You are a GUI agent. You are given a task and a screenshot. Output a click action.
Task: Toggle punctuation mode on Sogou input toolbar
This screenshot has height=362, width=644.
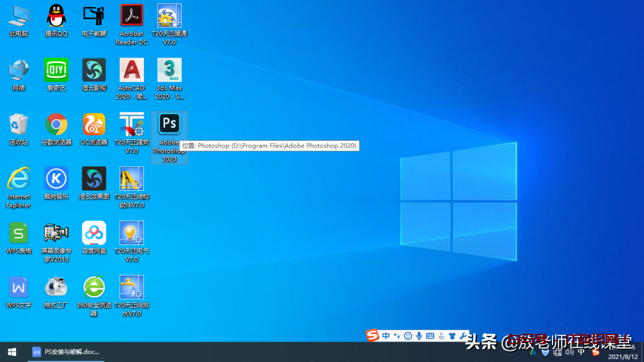[x=396, y=336]
